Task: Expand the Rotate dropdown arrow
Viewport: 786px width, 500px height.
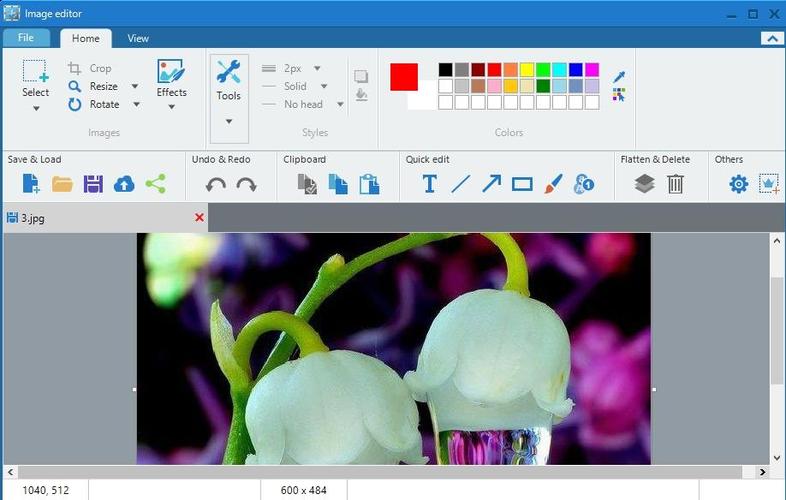Action: pos(136,104)
